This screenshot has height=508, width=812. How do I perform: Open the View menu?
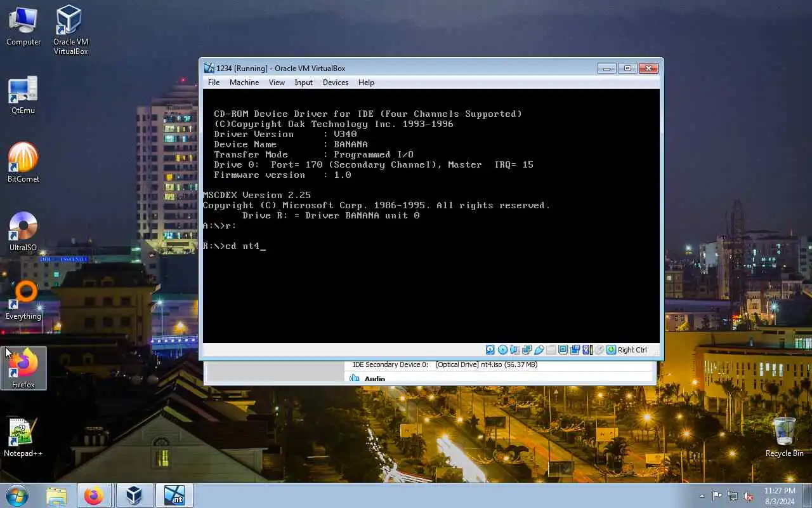pos(277,83)
